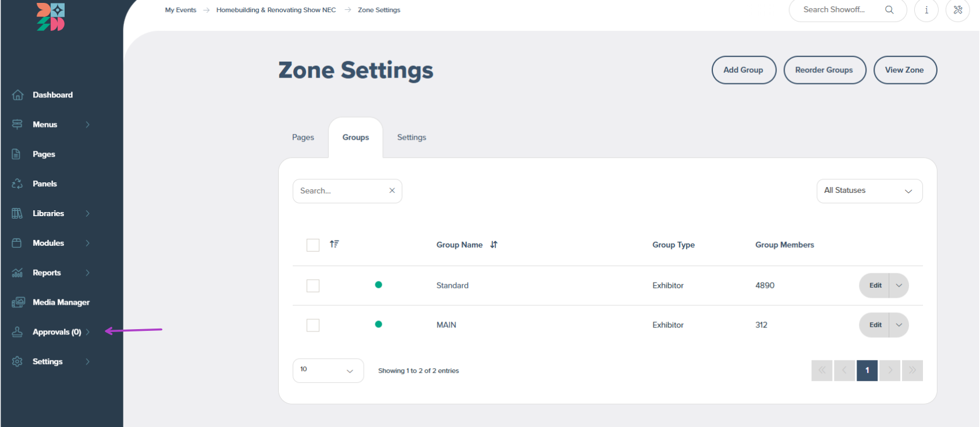980x427 pixels.
Task: Expand the Settings submenu chevron
Action: [88, 362]
